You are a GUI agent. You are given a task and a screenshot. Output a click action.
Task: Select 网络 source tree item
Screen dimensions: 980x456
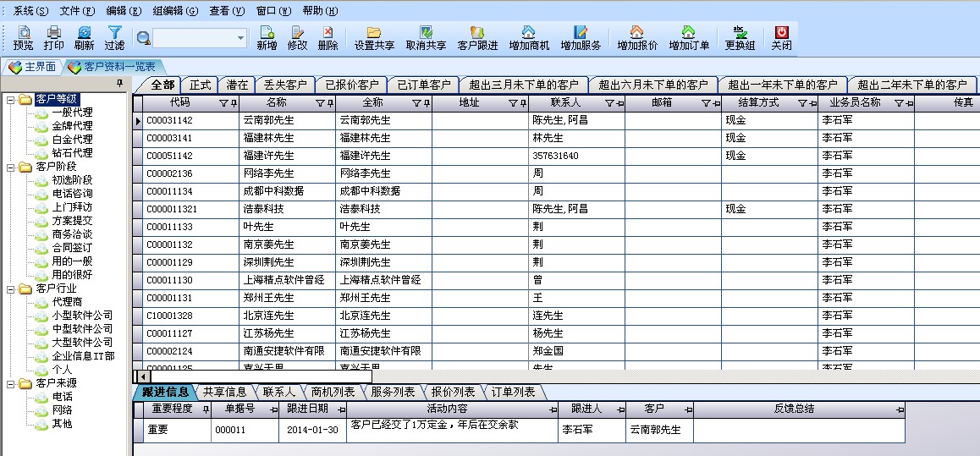pos(63,410)
